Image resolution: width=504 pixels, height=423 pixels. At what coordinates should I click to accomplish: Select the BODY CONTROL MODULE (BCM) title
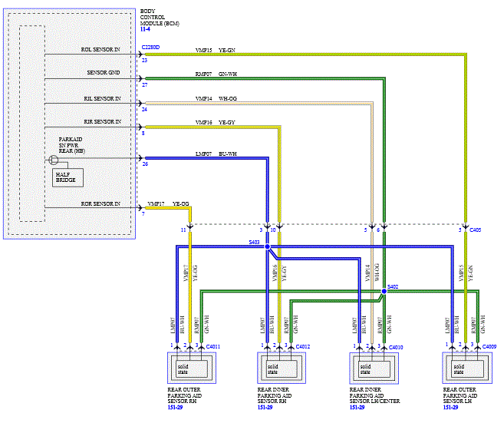pos(160,18)
